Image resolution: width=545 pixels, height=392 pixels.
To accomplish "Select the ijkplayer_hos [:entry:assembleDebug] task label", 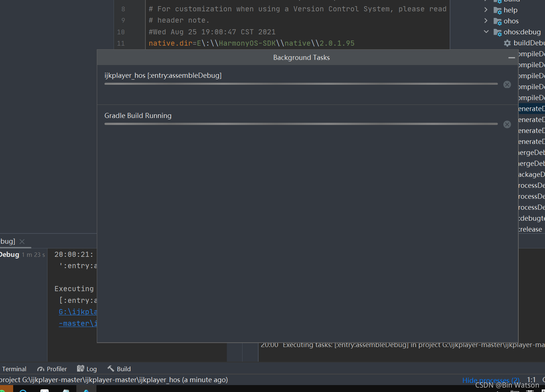I will point(163,75).
